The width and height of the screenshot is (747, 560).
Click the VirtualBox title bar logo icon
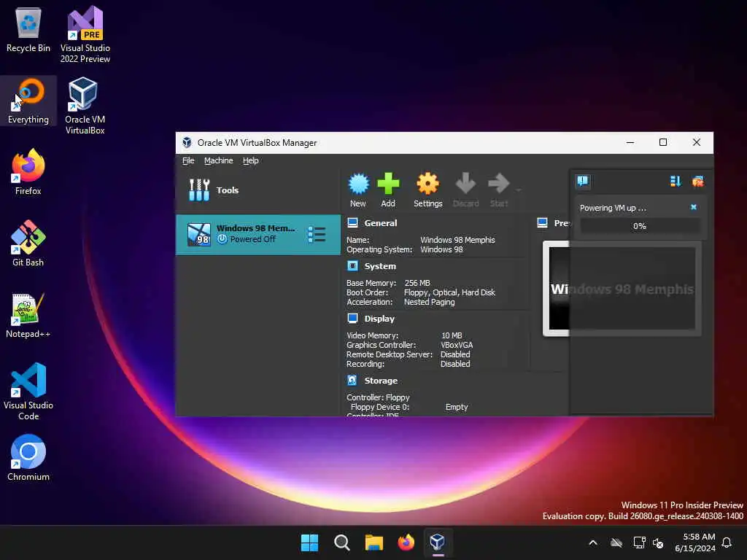187,142
